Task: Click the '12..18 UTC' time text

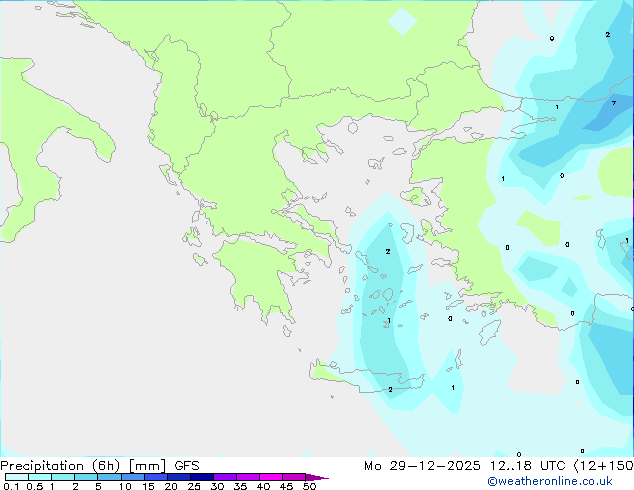Action: pos(527,466)
